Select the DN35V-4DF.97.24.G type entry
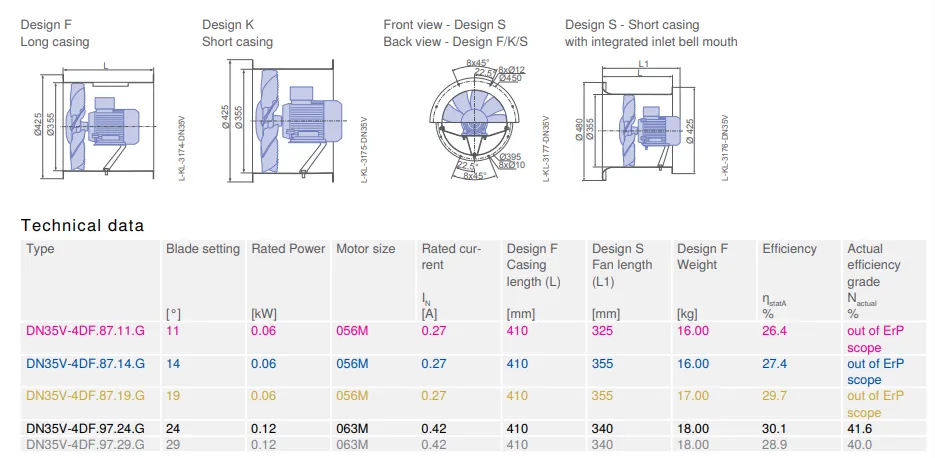 [x=85, y=428]
